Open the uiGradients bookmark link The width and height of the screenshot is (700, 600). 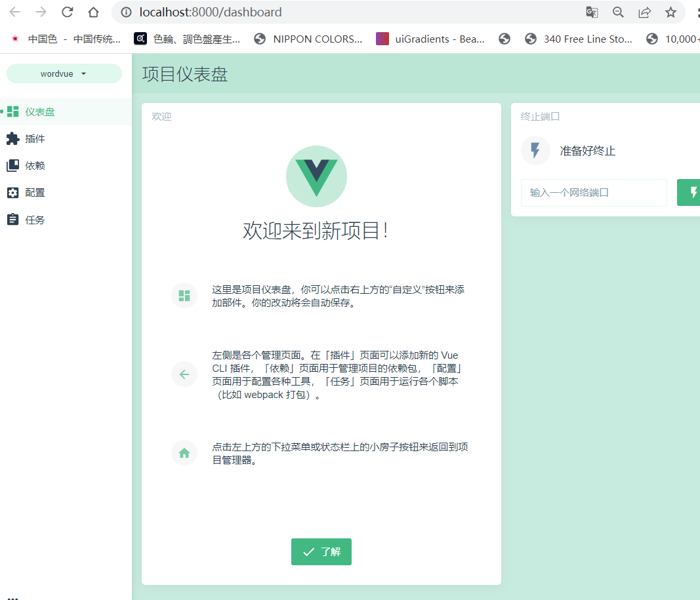(x=433, y=39)
